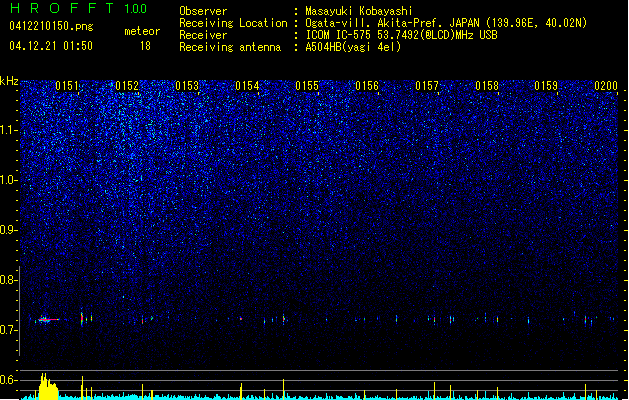Image resolution: width=629 pixels, height=400 pixels.
Task: Click the large yellow intensity peak
Action: [x=48, y=386]
